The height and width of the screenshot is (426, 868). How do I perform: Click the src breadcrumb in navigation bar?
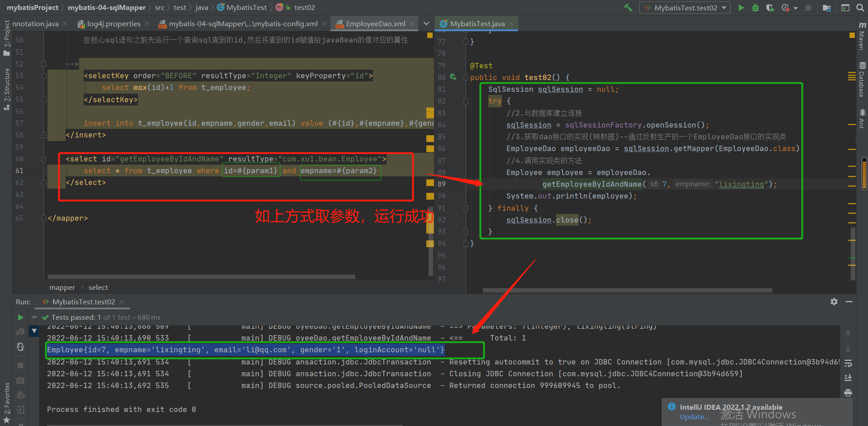click(x=160, y=8)
